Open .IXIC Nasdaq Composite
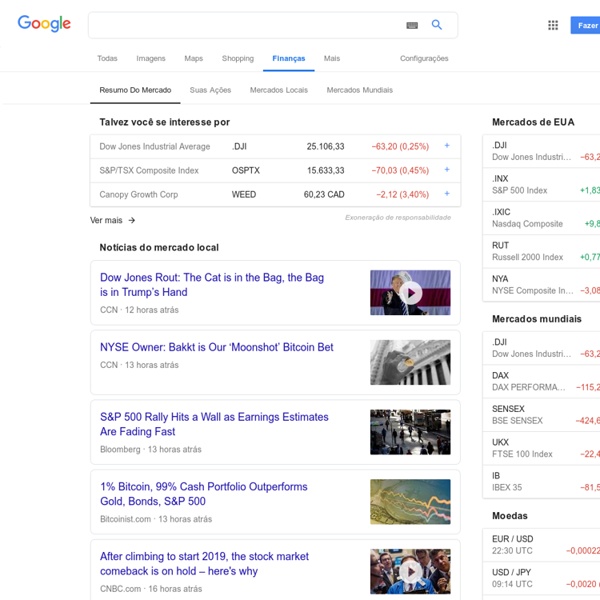The height and width of the screenshot is (600, 600). coord(541,218)
